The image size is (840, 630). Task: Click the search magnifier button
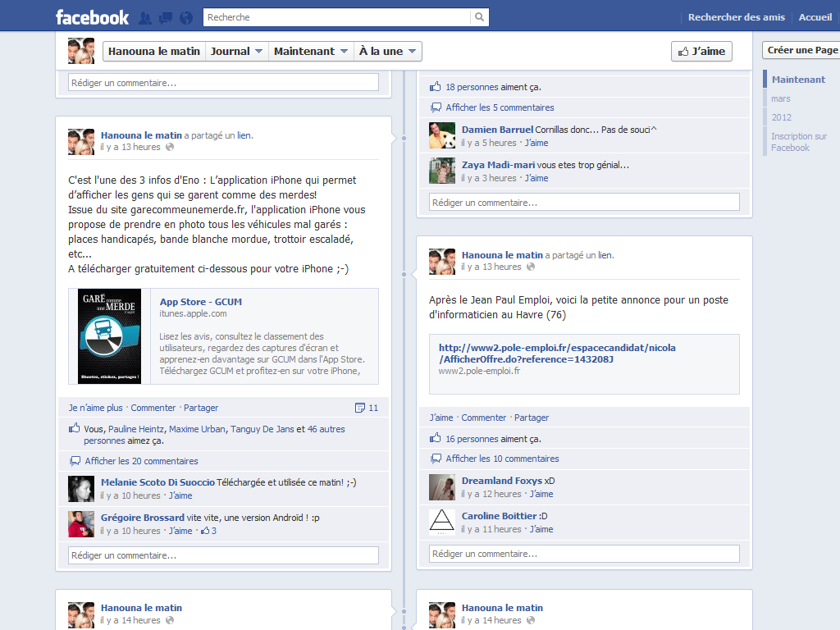point(479,17)
